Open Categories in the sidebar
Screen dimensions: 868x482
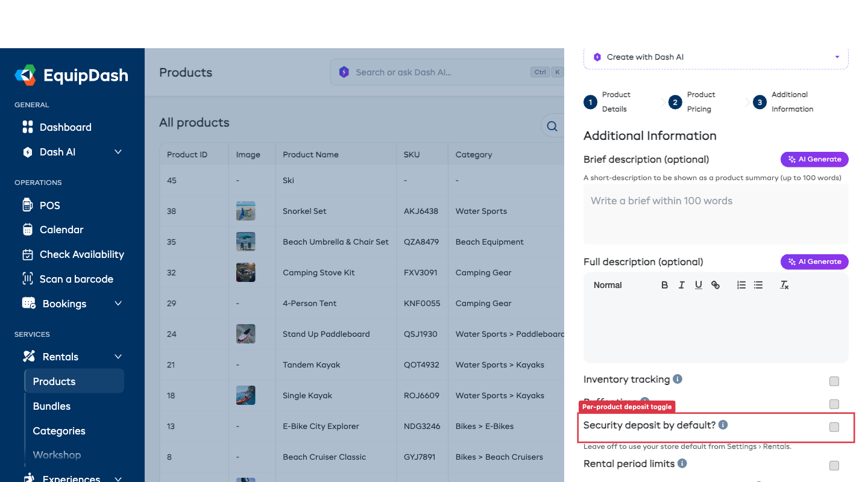[x=59, y=431]
